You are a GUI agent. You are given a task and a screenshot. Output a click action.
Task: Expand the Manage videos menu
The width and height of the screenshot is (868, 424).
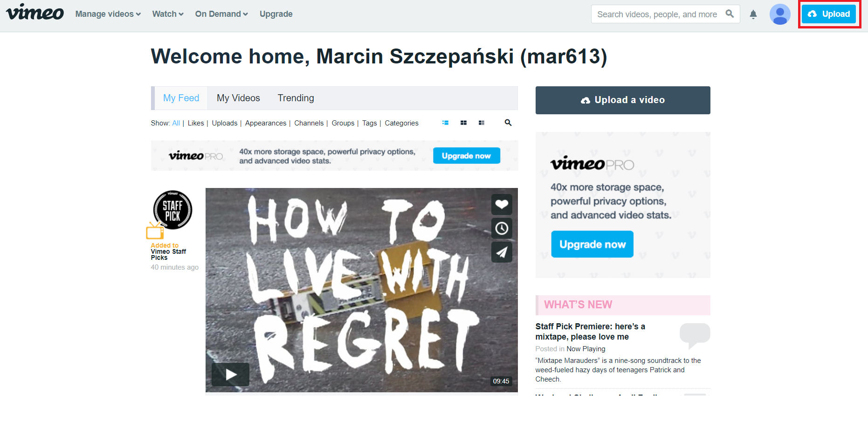tap(108, 14)
